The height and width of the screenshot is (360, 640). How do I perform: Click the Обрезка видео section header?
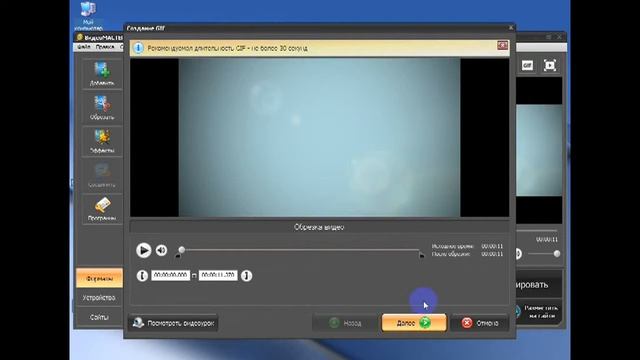coord(319,227)
